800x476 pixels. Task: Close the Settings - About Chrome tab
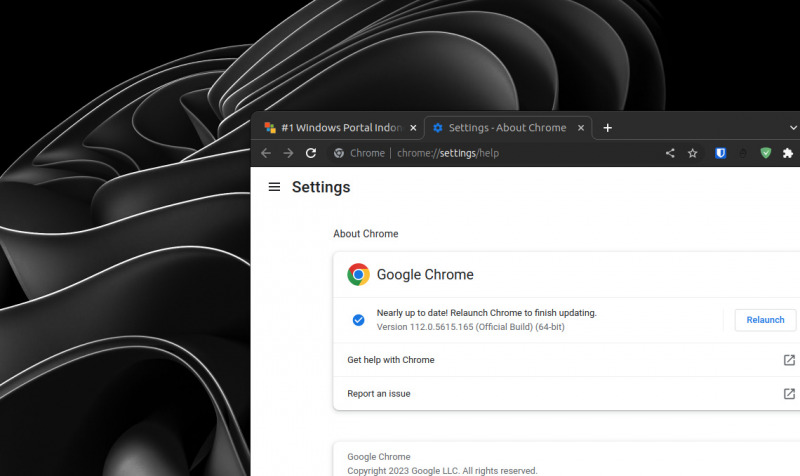[581, 128]
